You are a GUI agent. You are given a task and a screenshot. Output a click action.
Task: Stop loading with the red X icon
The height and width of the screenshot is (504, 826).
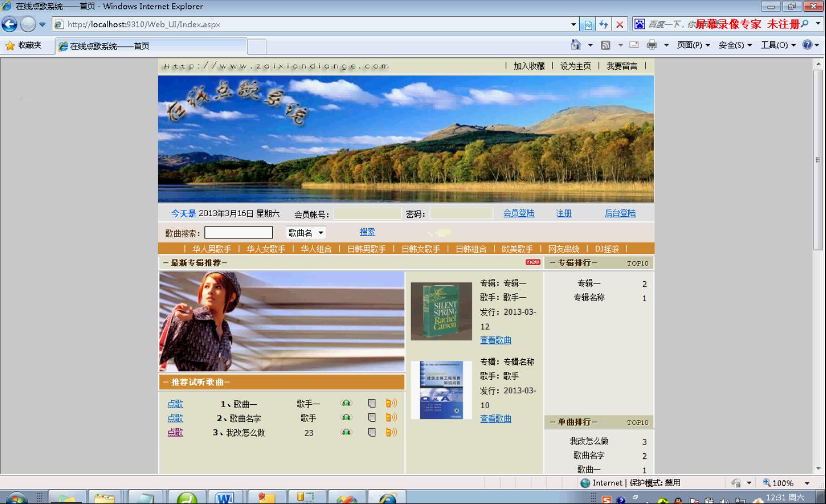(619, 25)
